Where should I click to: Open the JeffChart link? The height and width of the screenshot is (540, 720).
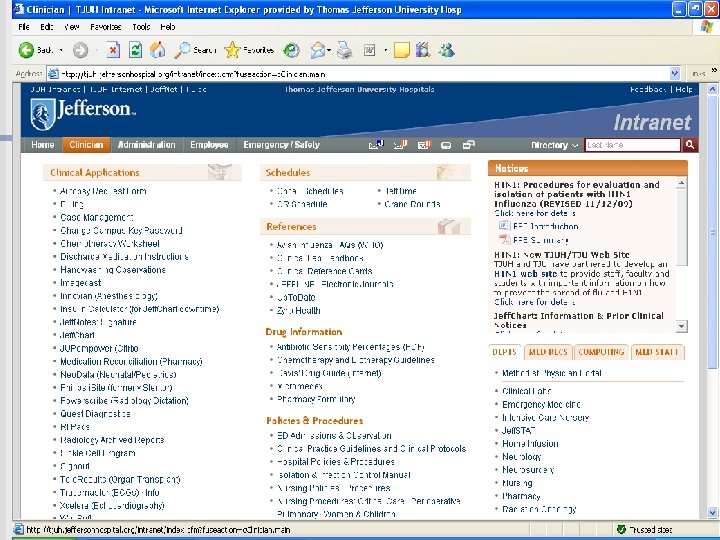[x=77, y=335]
